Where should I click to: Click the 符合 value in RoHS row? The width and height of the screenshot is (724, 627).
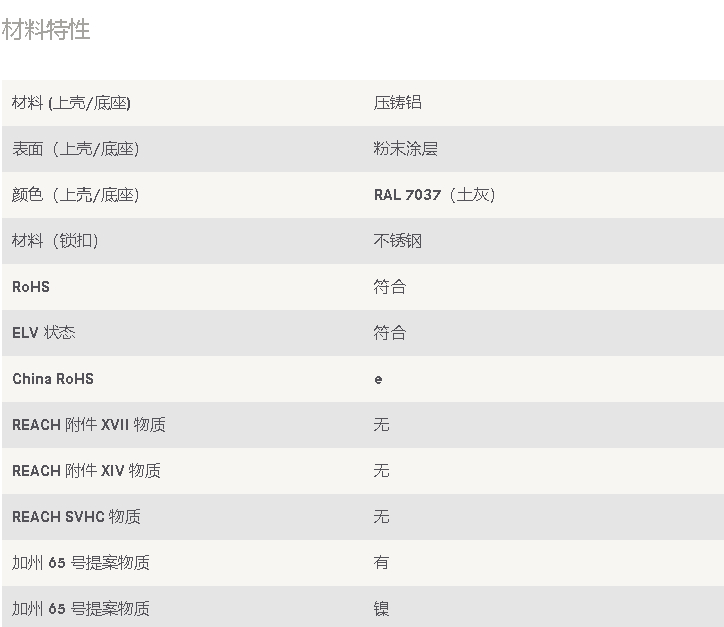(x=390, y=287)
